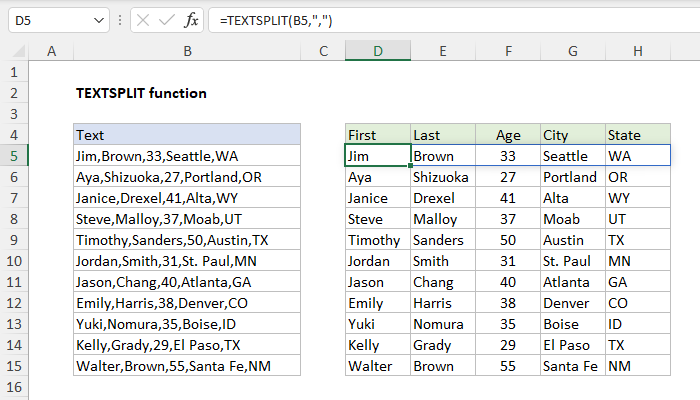Click the 'City' column header cell
The image size is (700, 400).
point(573,135)
